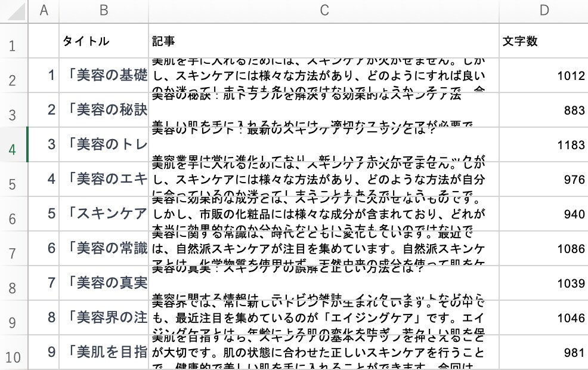Select article cell about スキンケアの誤解
The height and width of the screenshot is (370, 588).
(x=324, y=283)
